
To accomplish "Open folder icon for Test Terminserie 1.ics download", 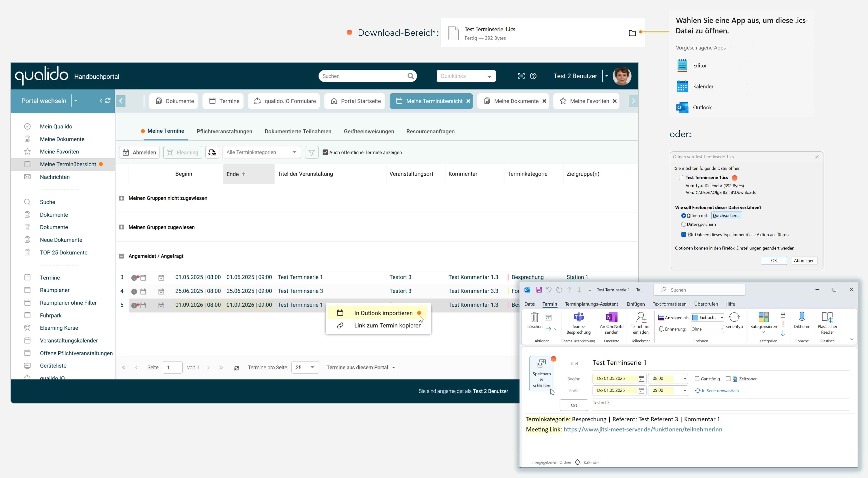I will pos(632,33).
